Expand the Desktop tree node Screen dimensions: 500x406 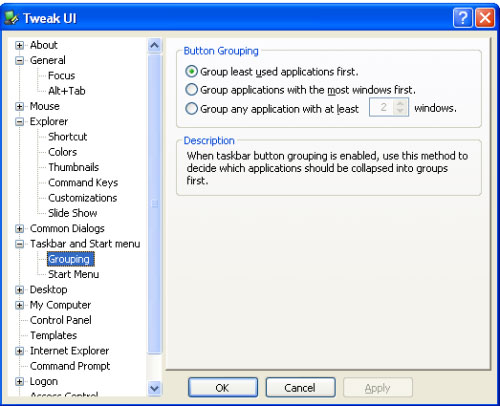click(x=20, y=290)
